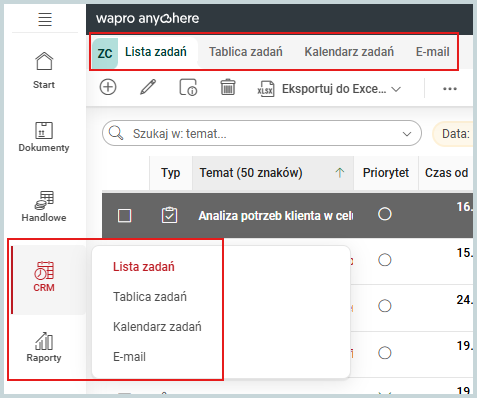This screenshot has height=398, width=477.
Task: Click the task type icon for Analiza potrzeb row
Action: coord(169,215)
